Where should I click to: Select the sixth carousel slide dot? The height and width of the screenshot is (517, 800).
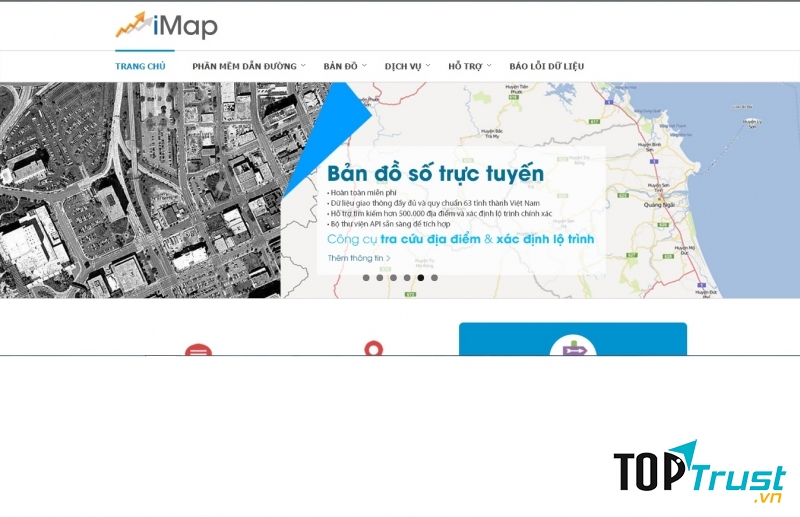(434, 278)
